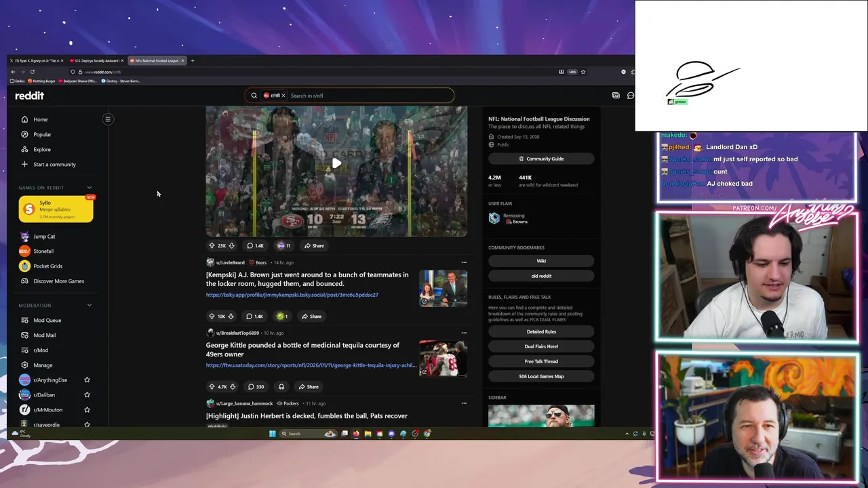This screenshot has height=488, width=868.
Task: Switch to U.S. Deploys Socially Awkward tab
Action: pos(96,60)
